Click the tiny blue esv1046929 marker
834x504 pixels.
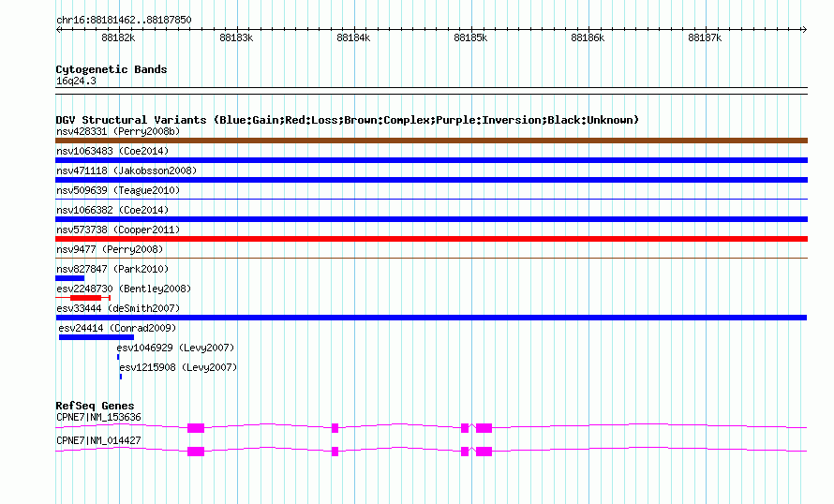(118, 357)
